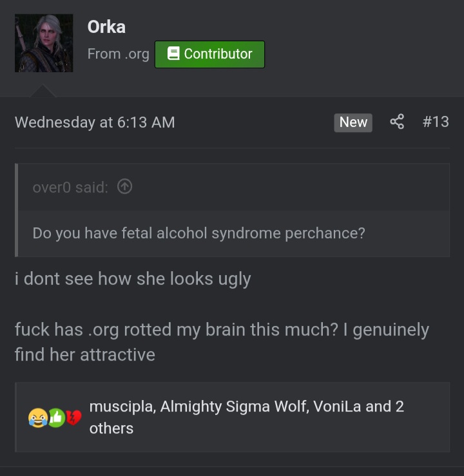Open the #13 post permalink
This screenshot has width=464, height=476.
(x=436, y=122)
